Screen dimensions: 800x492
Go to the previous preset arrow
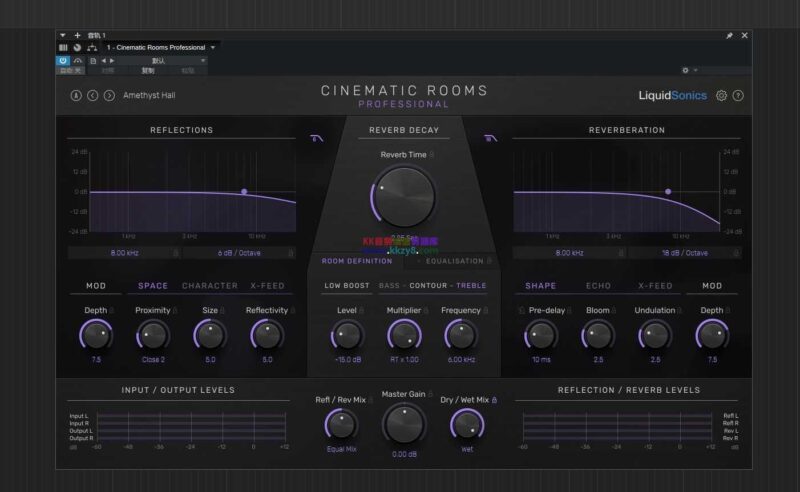[x=92, y=95]
